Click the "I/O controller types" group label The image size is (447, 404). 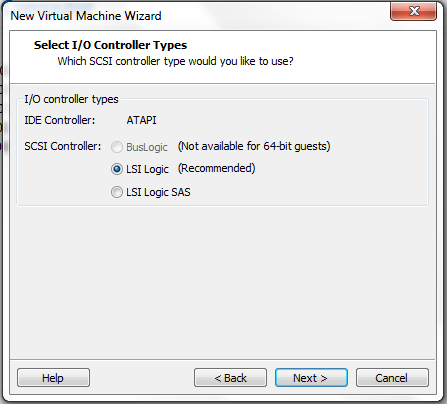(x=71, y=99)
